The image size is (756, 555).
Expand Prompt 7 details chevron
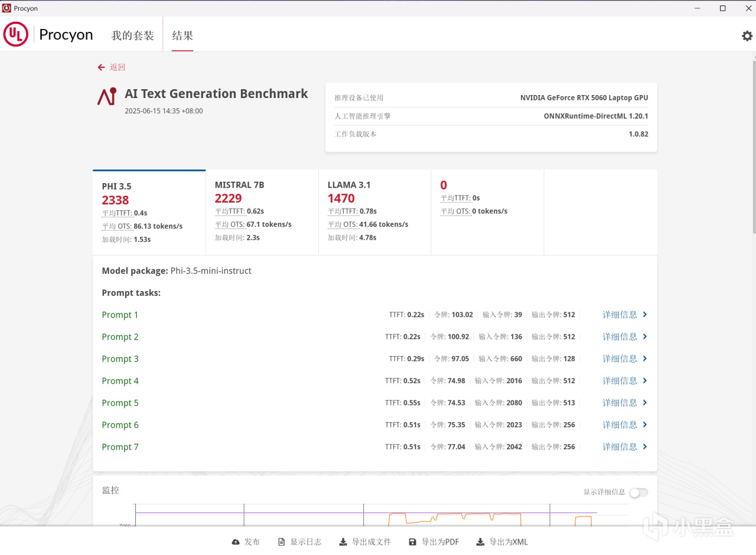coord(645,447)
